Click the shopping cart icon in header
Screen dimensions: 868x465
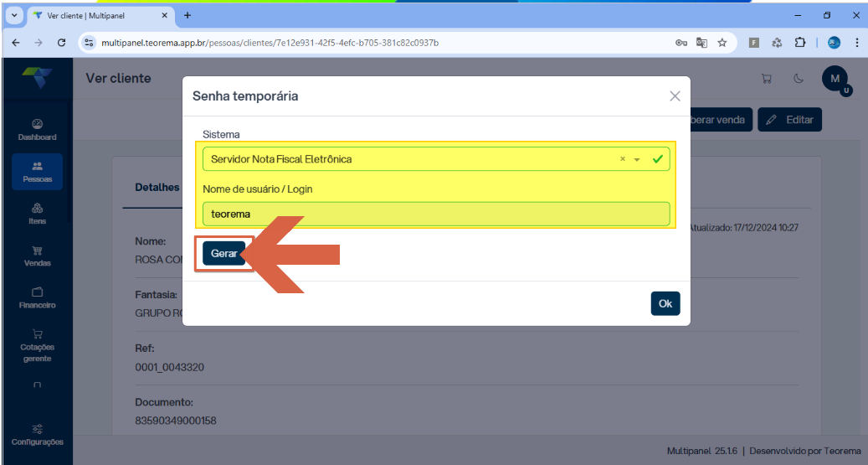tap(766, 79)
